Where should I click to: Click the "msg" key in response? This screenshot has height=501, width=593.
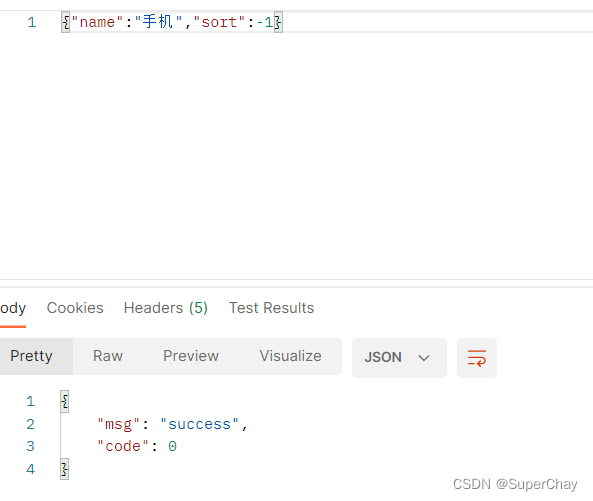click(119, 424)
